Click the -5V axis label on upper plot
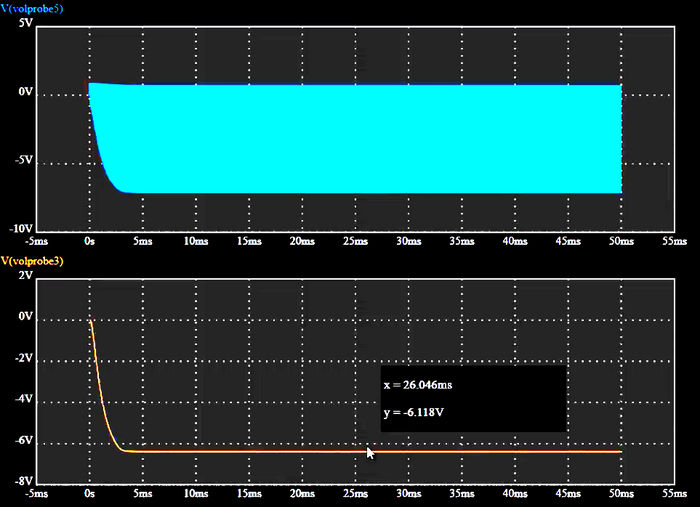The image size is (700, 507). (24, 160)
